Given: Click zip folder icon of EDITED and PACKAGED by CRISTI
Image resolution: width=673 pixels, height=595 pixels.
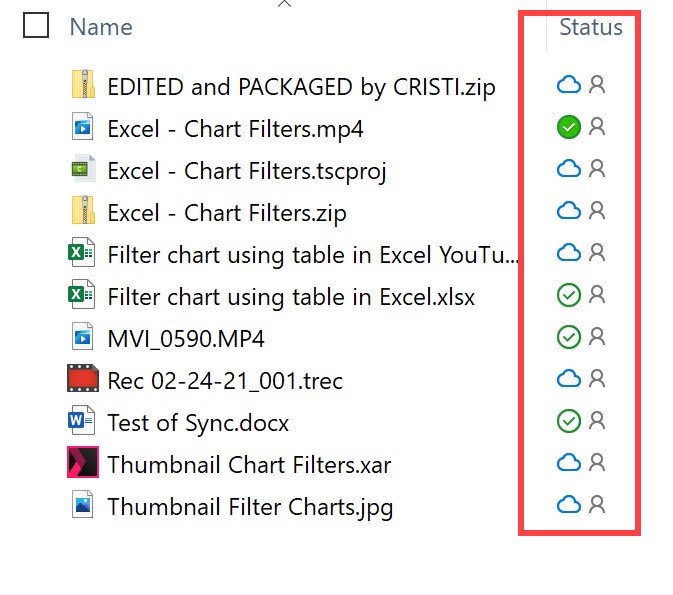Looking at the screenshot, I should click(x=83, y=84).
